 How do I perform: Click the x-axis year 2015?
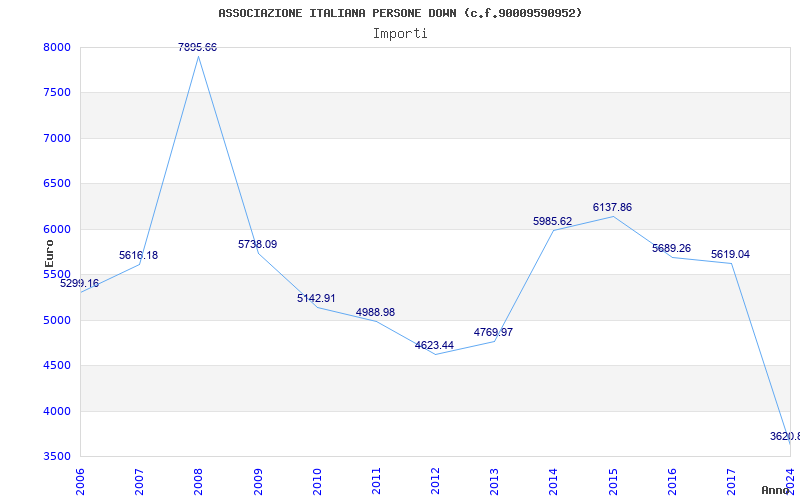(x=613, y=481)
